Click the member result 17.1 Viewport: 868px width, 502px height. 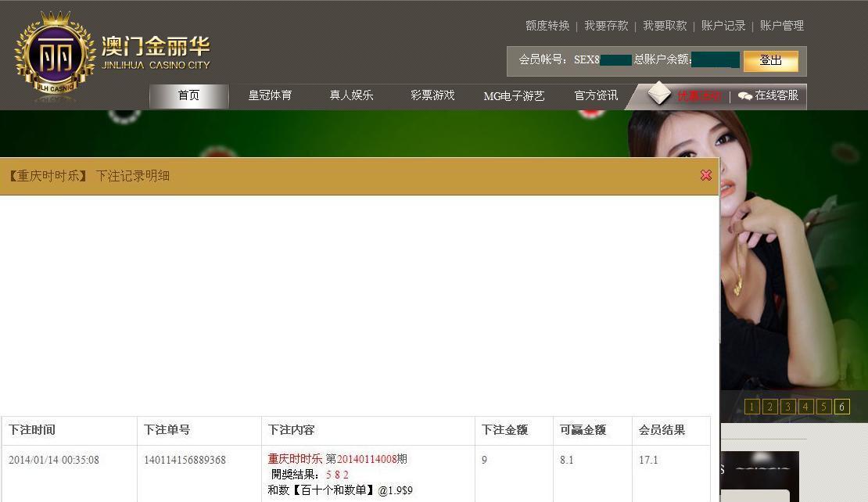[x=648, y=460]
